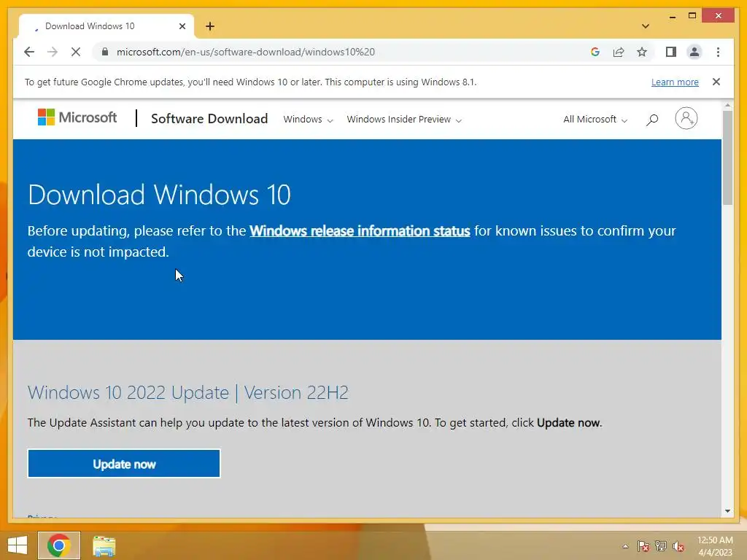The width and height of the screenshot is (747, 560).
Task: Click the Google icon in address bar
Action: [595, 52]
